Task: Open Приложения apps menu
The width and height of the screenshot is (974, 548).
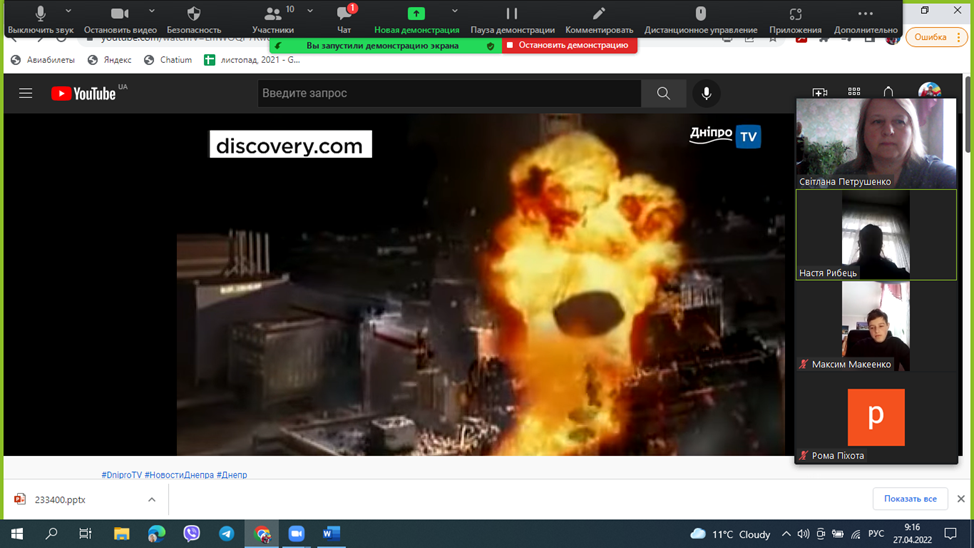Action: (x=795, y=19)
